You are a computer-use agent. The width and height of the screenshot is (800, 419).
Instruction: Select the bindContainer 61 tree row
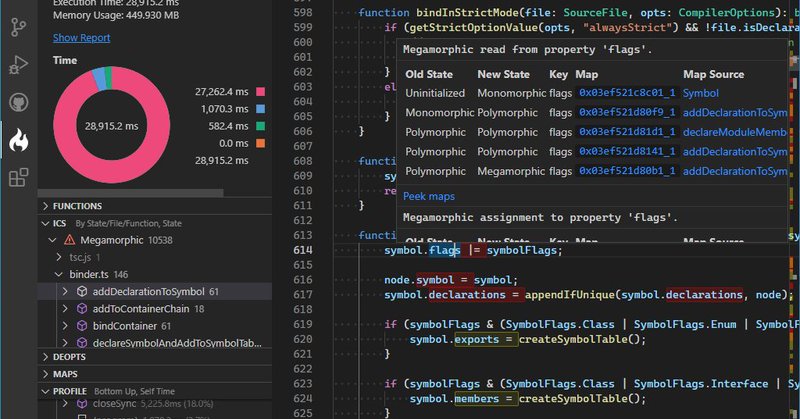[155, 326]
